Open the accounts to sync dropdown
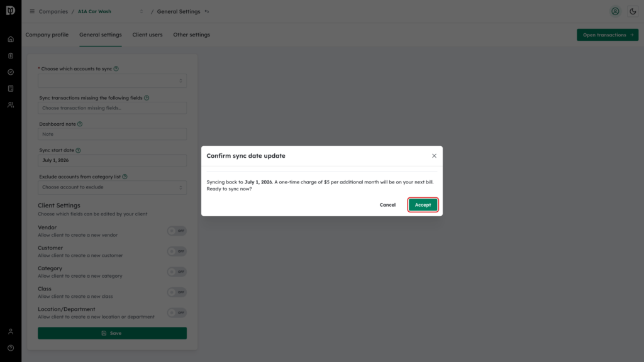 [112, 81]
